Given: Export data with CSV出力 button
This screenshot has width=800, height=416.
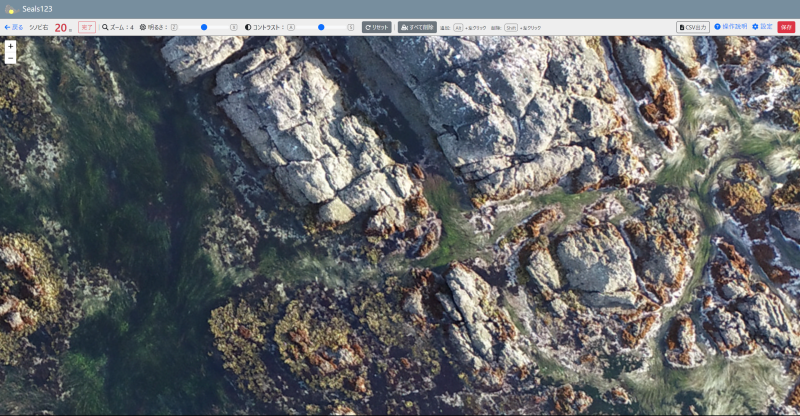Looking at the screenshot, I should 693,28.
